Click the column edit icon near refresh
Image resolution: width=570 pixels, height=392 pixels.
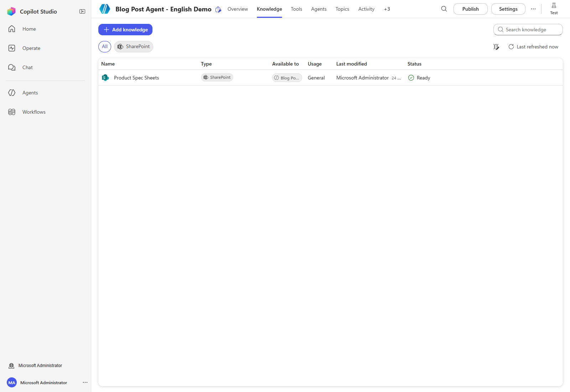point(496,47)
